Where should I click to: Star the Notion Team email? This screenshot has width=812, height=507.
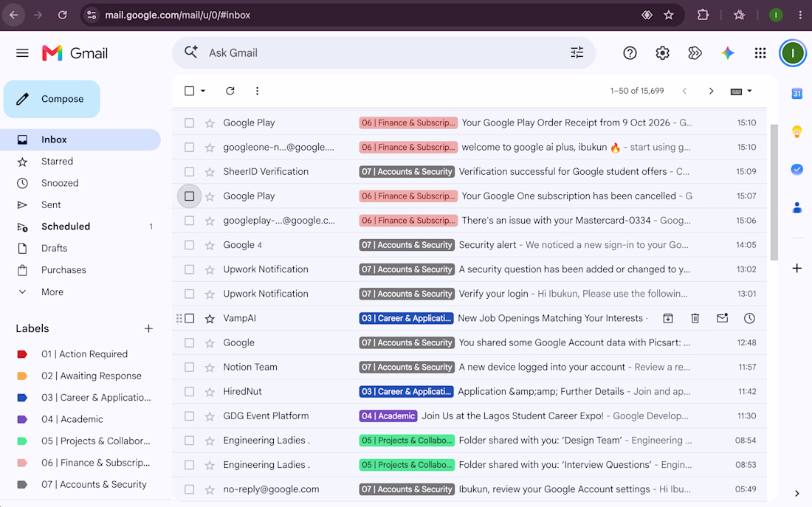pos(210,368)
